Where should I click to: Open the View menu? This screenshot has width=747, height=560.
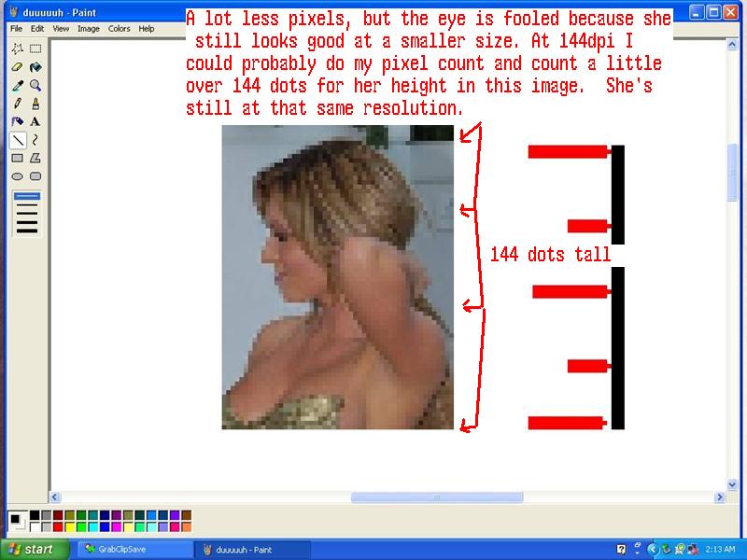[61, 29]
